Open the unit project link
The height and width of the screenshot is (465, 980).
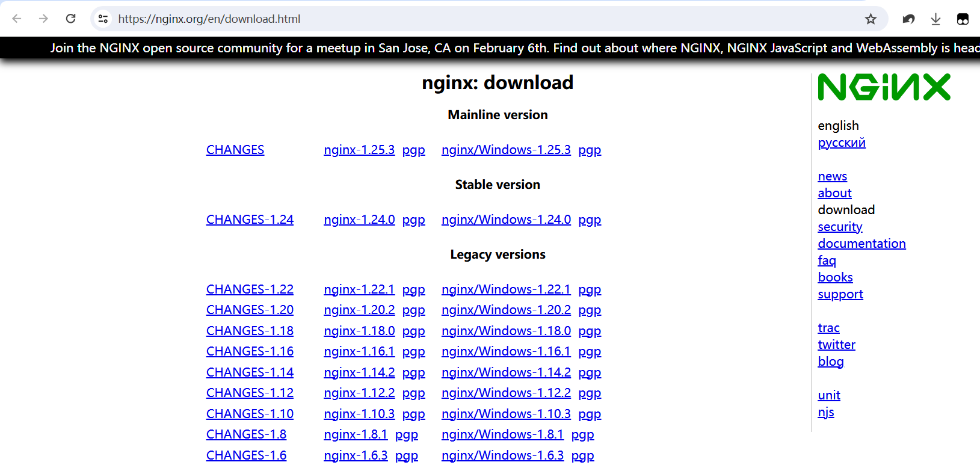[x=829, y=395]
